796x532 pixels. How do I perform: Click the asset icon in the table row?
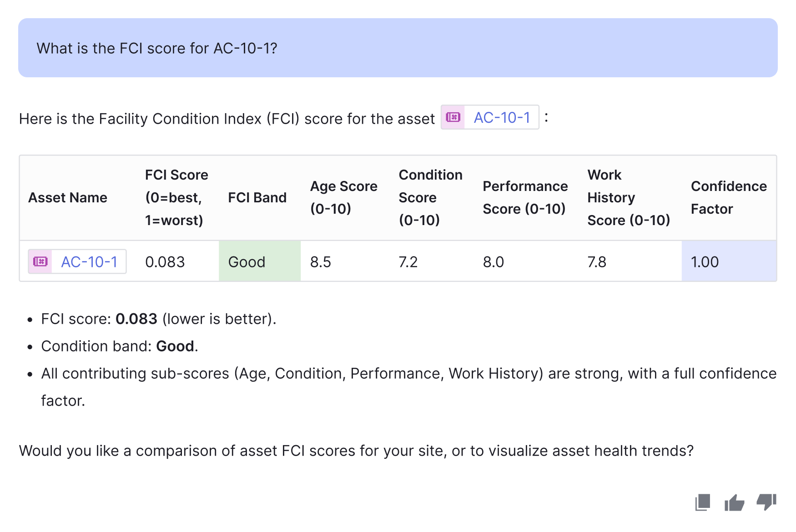click(x=40, y=261)
